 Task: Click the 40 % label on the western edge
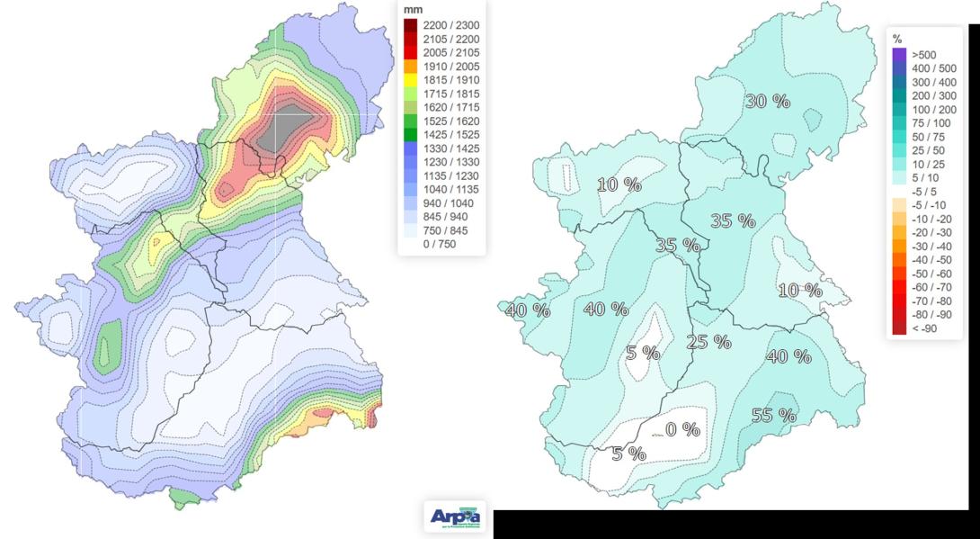coord(528,310)
